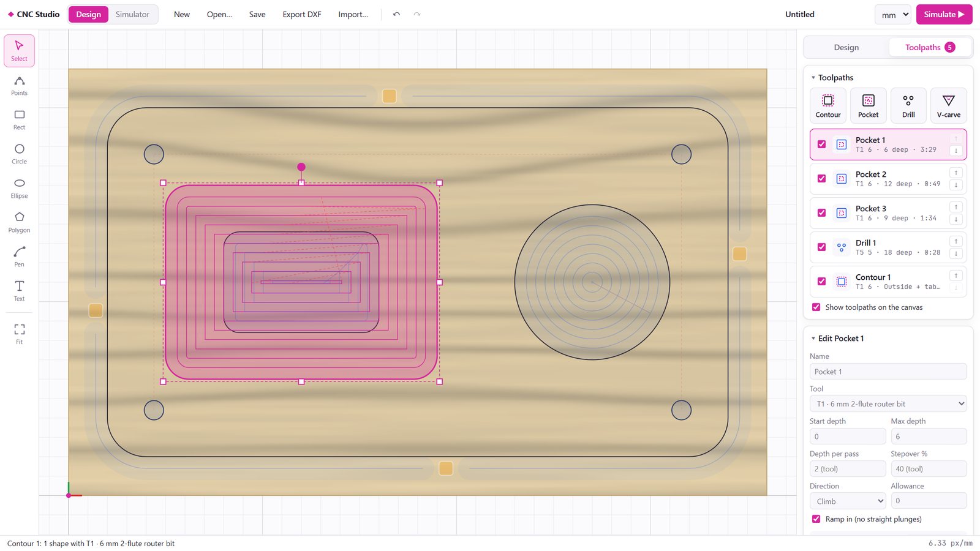
Task: Add a Drill toolpath
Action: 908,105
